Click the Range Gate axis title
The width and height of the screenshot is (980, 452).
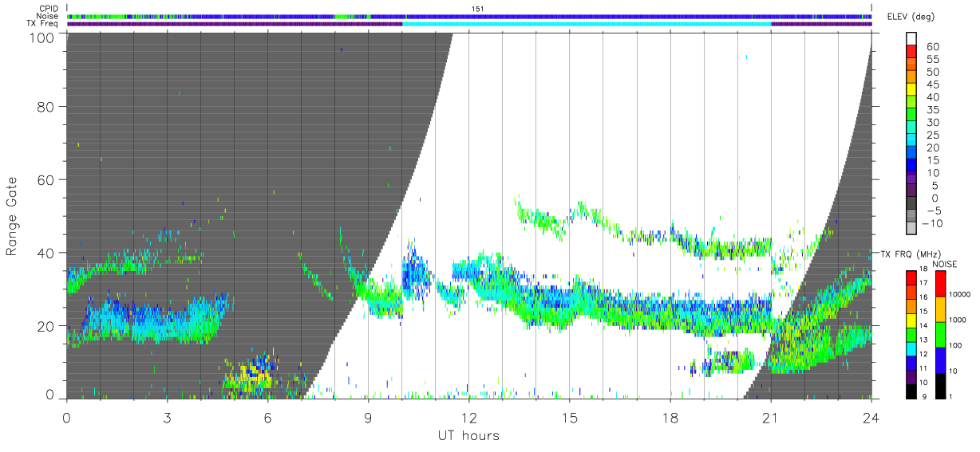[12, 217]
